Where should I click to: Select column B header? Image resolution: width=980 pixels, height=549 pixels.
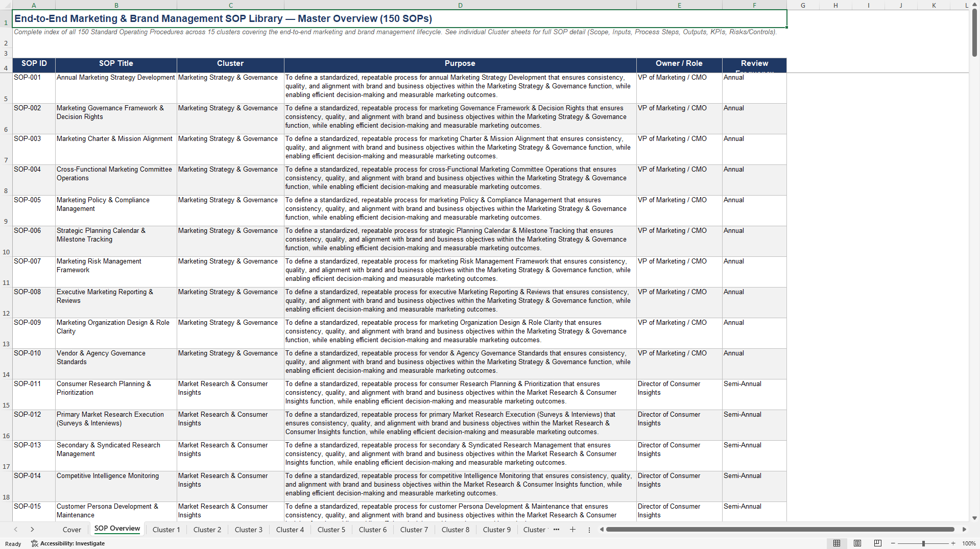tap(116, 5)
